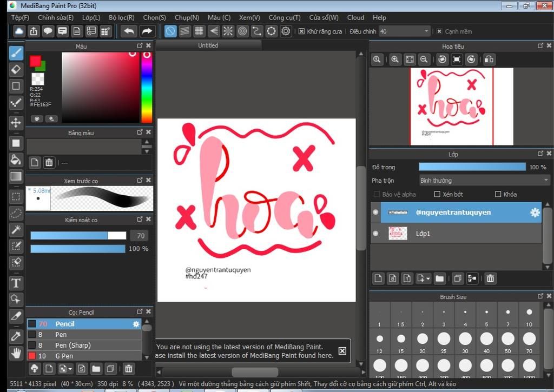This screenshot has width=554, height=392.
Task: Toggle the Cạnh mềm checkbox
Action: tap(439, 31)
